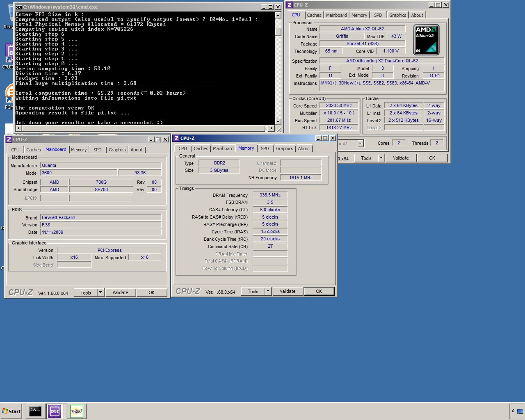Open Tools dropdown arrow in Mainboard window
This screenshot has height=420, width=525.
click(x=100, y=292)
